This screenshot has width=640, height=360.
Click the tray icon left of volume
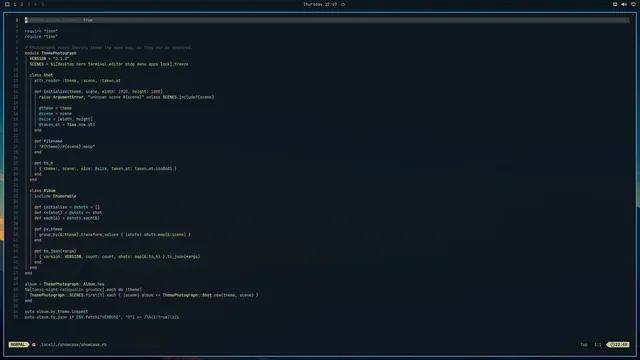(x=615, y=4)
